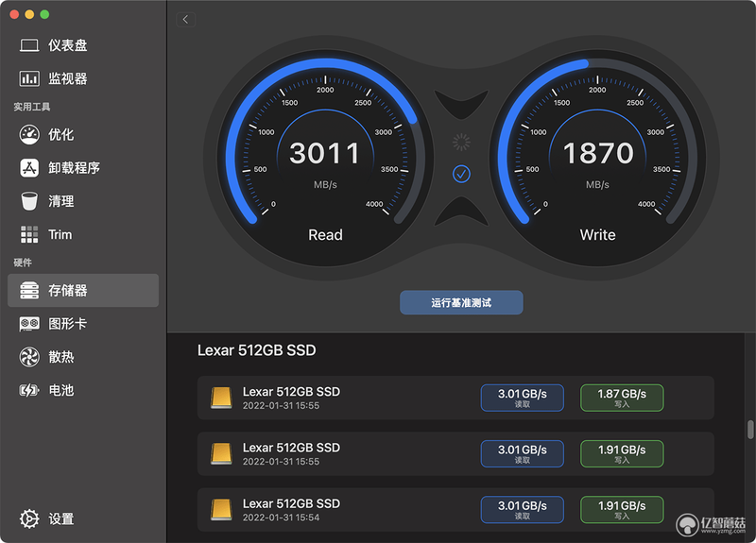
Task: Click the 实用工具 section header
Action: pos(32,107)
